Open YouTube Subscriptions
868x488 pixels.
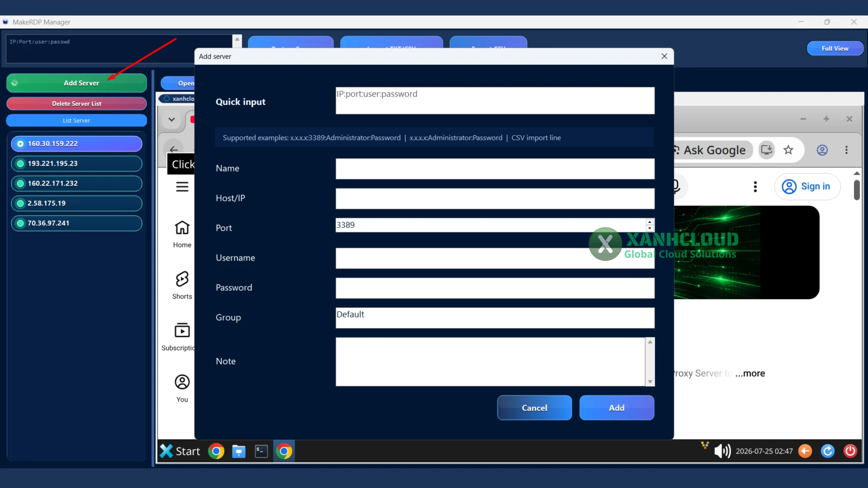178,337
